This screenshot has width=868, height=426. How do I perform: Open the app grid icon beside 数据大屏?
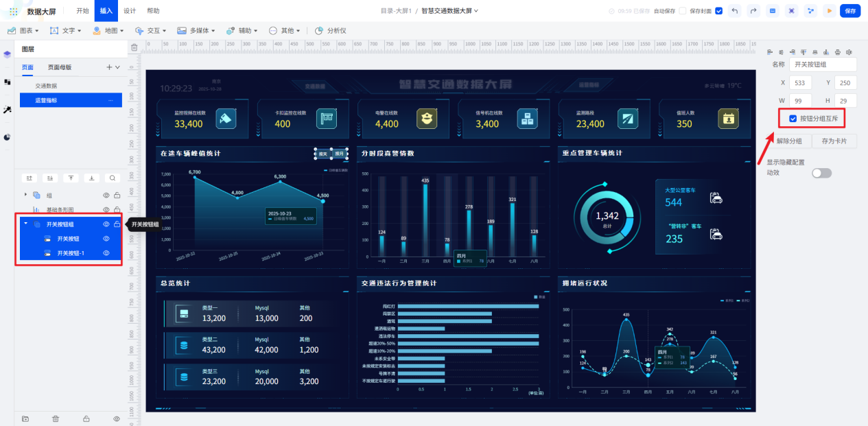pos(14,11)
